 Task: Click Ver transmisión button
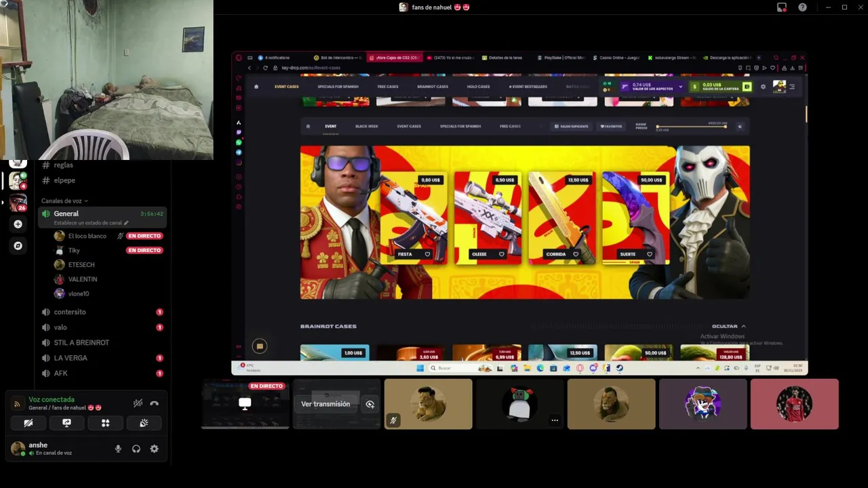325,404
